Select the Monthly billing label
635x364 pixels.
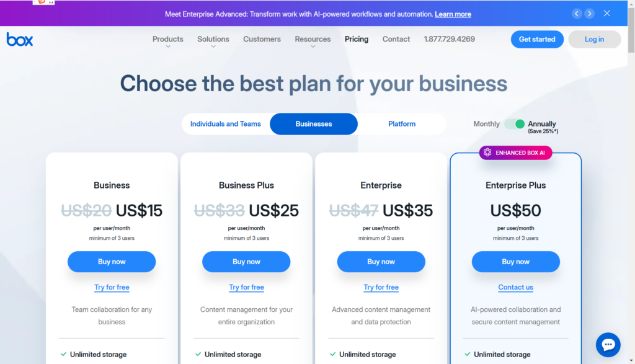tap(486, 124)
